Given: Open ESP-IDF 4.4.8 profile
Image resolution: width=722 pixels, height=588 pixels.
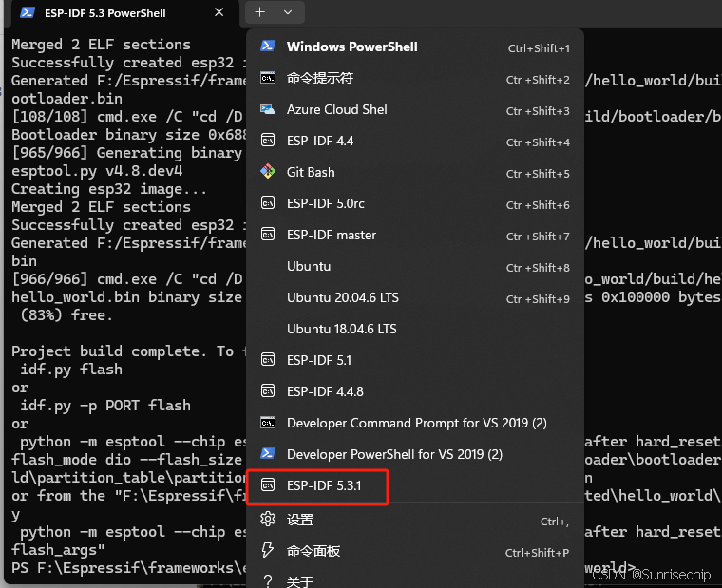Looking at the screenshot, I should 415,391.
